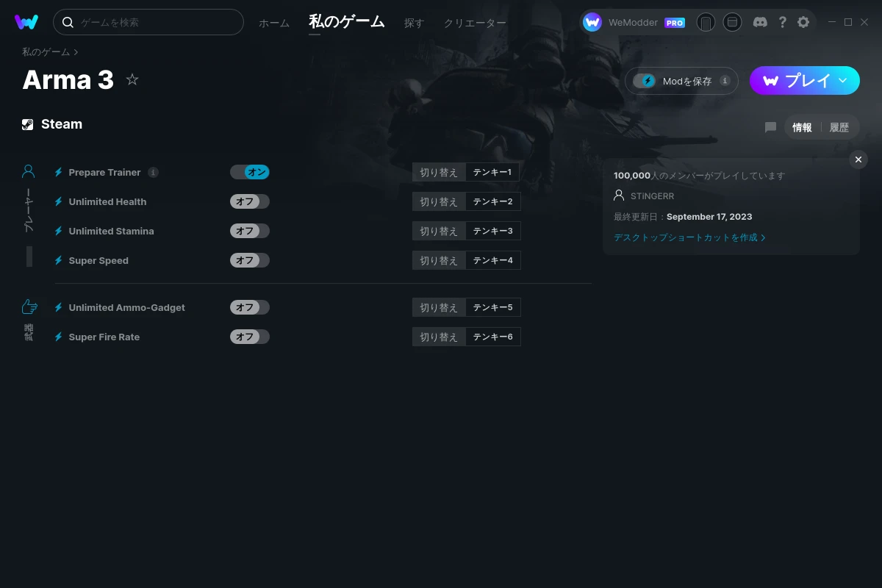Click the テンキー3 hotkey button
882x588 pixels.
492,231
